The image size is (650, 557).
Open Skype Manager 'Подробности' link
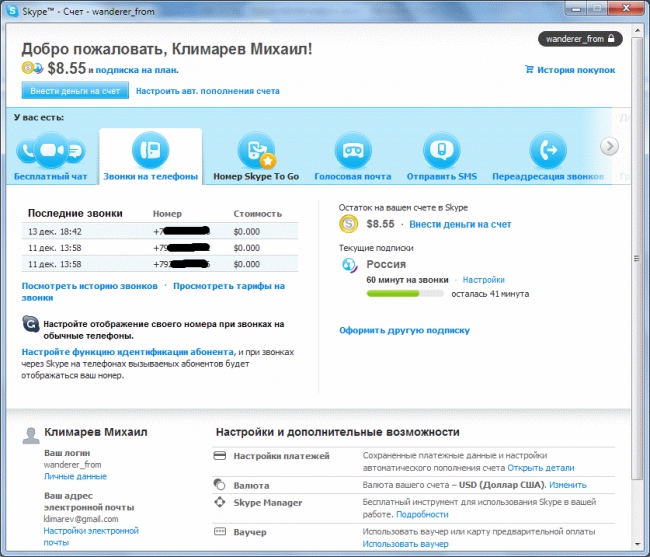click(422, 515)
